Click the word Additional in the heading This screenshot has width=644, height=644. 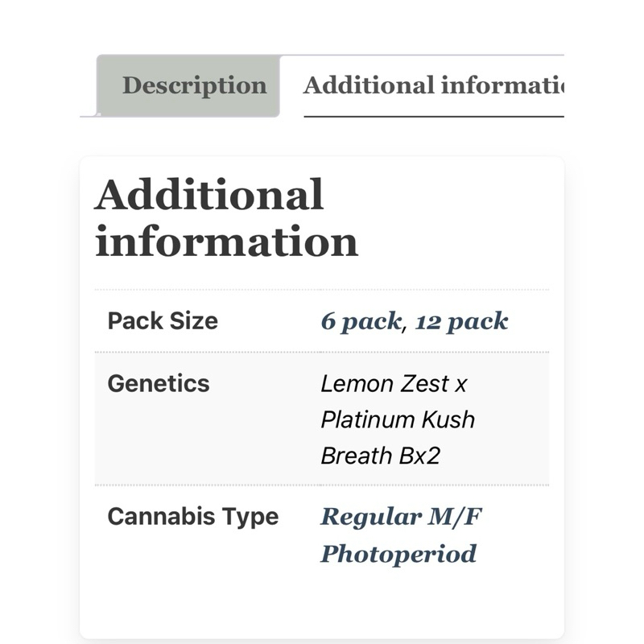pyautogui.click(x=209, y=195)
